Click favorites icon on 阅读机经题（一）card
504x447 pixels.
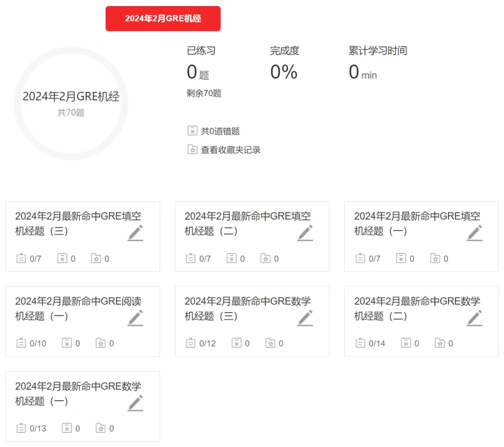[x=101, y=343]
